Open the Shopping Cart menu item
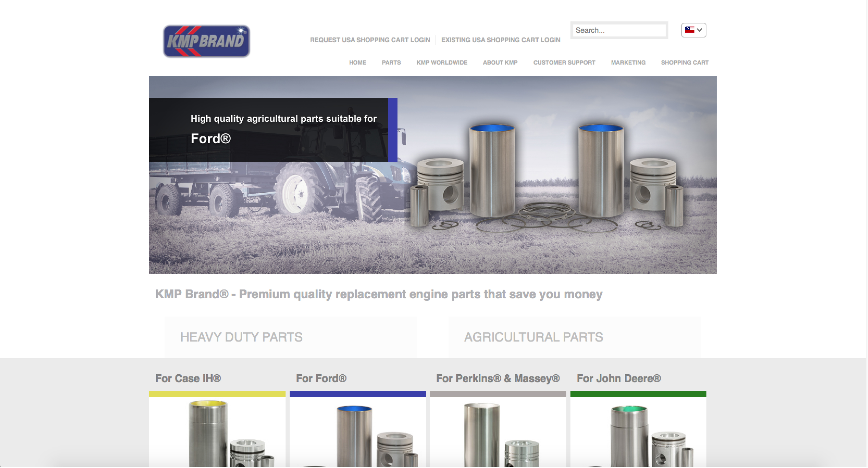Viewport: 868px width, 468px height. [684, 63]
